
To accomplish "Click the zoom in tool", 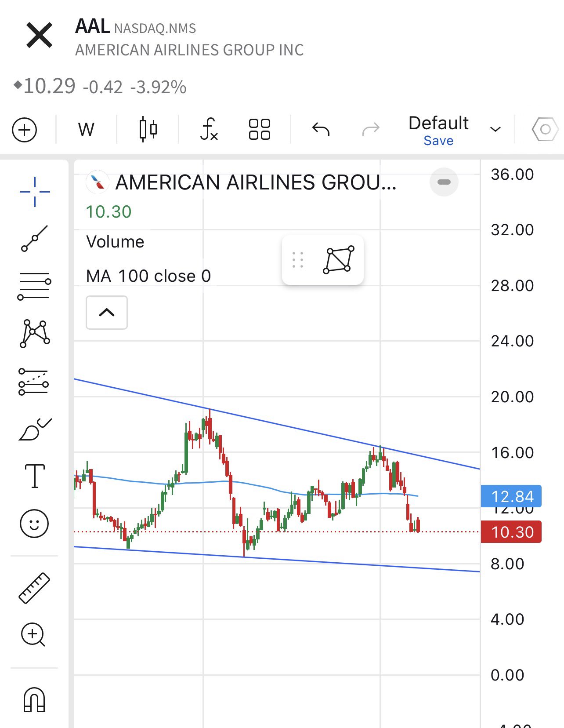I will click(x=33, y=634).
